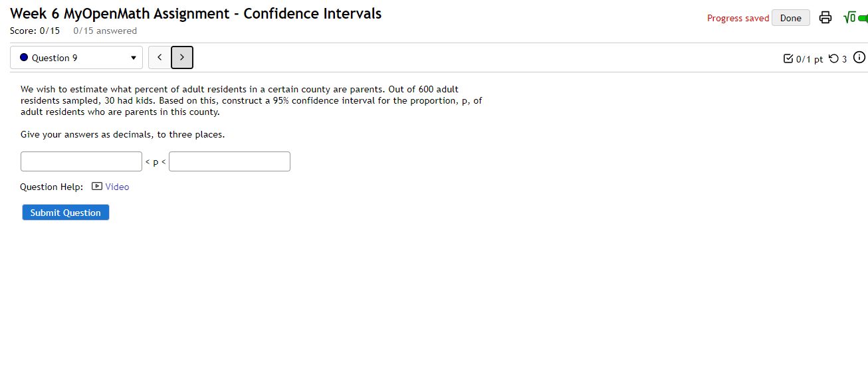Image resolution: width=868 pixels, height=392 pixels.
Task: Open the Video help link
Action: tap(116, 187)
